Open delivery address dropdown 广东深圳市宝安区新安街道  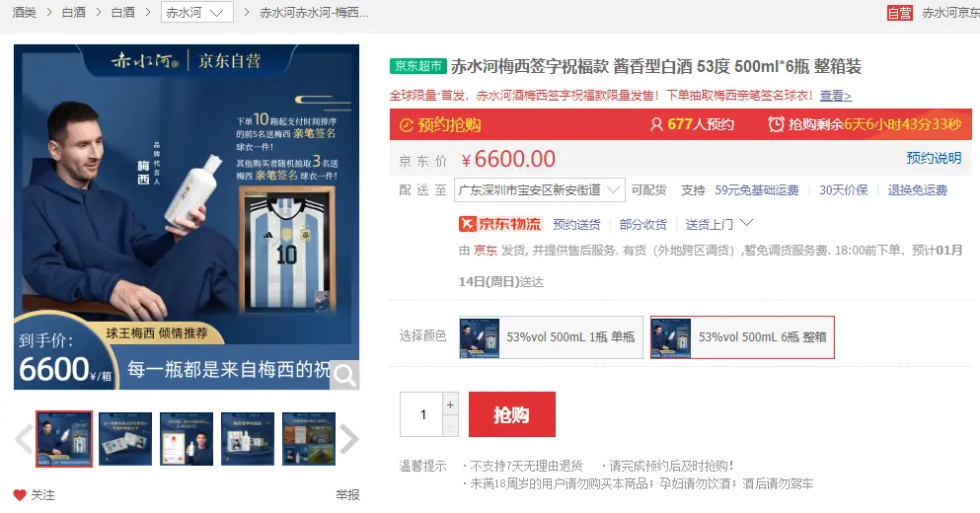540,190
